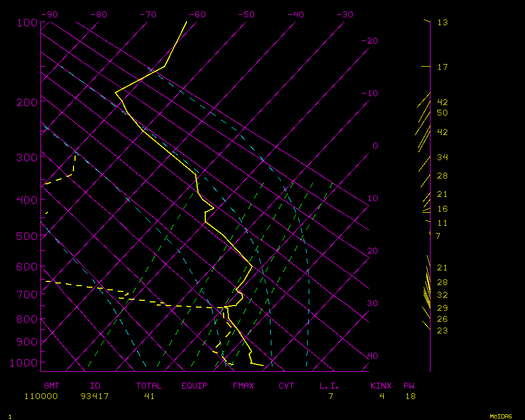
Task: Click the 100 pressure level label
Action: [27, 23]
